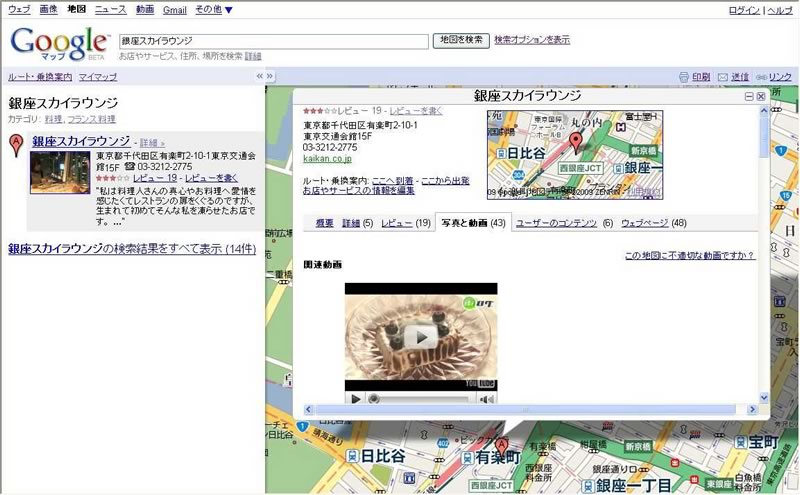Screen dimensions: 800x495
Task: Expand the side panel with » arrow
Action: (x=270, y=76)
